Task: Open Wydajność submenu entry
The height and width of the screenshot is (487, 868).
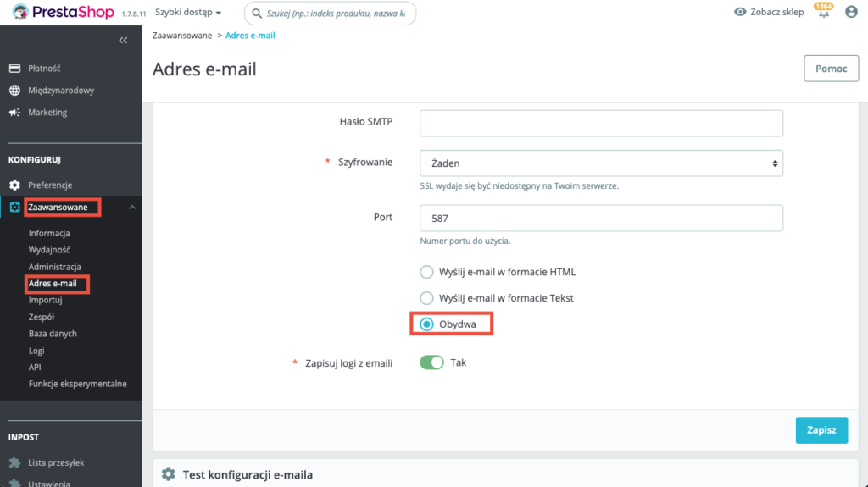Action: 49,250
